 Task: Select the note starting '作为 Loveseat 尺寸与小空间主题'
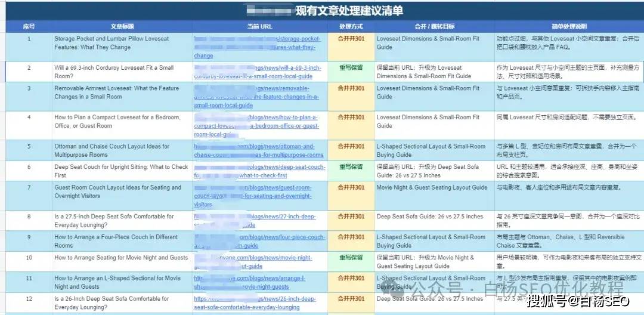tap(569, 72)
